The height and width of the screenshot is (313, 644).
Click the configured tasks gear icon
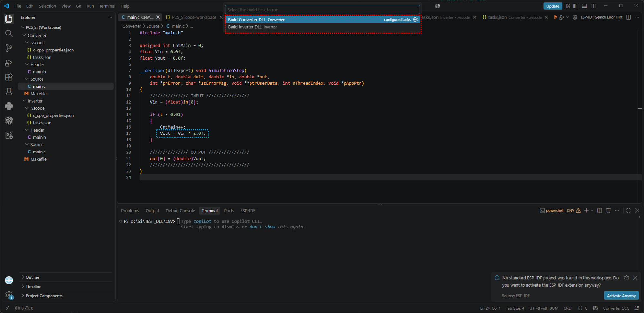[415, 20]
